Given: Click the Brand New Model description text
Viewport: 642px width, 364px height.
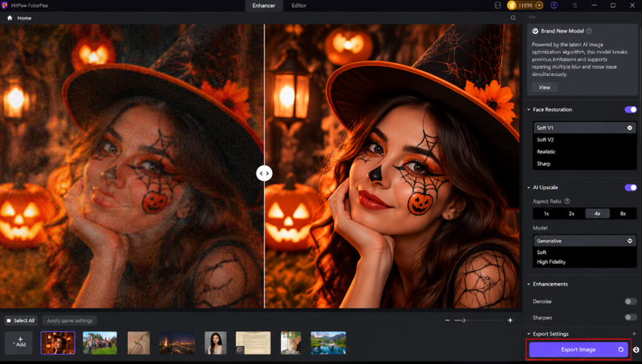Looking at the screenshot, I should 580,59.
